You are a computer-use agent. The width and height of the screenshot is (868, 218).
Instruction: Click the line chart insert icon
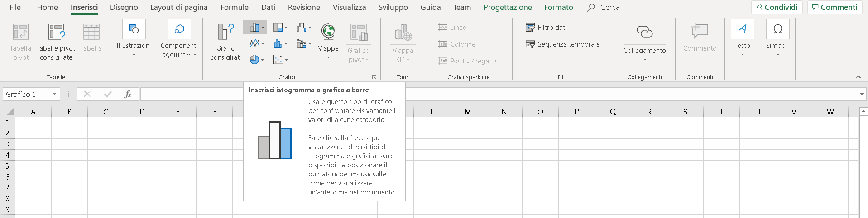pyautogui.click(x=257, y=43)
